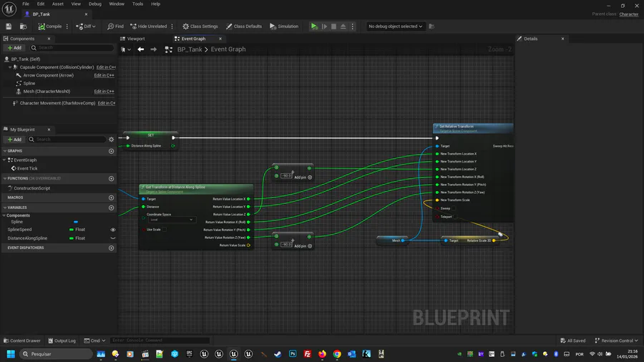Add a new graph with plus icon

(x=112, y=151)
